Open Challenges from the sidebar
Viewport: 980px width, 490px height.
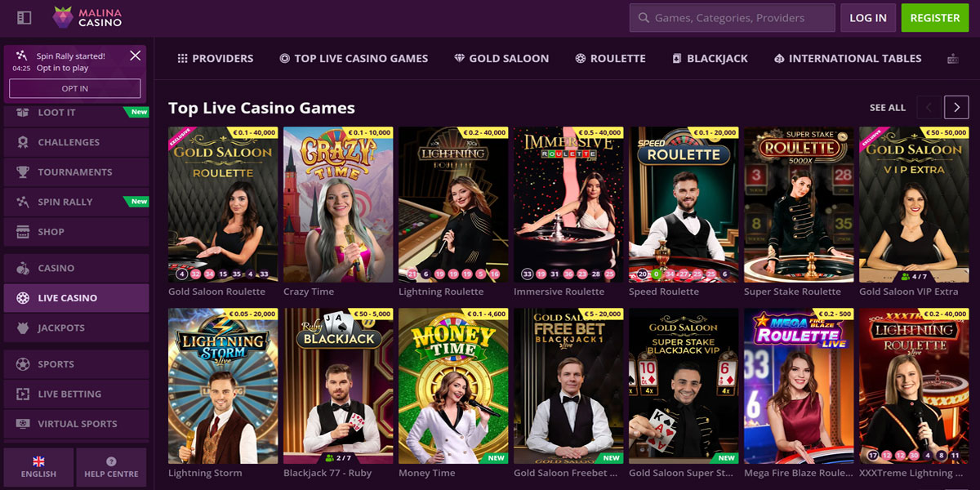pos(76,142)
